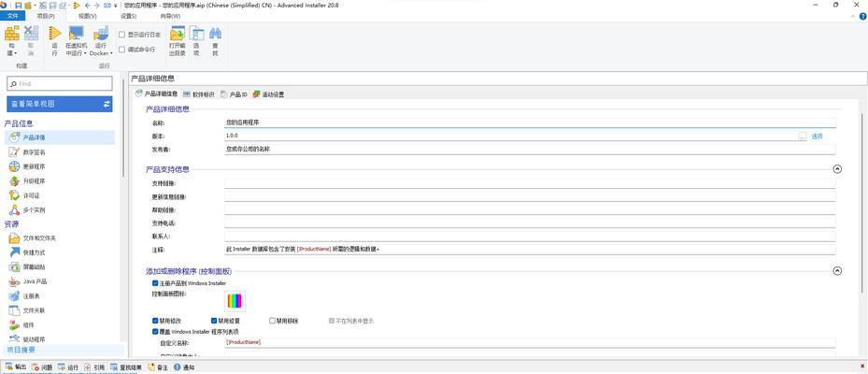868x374 pixels.
Task: Check the 禁用移除 checkbox
Action: pos(272,321)
